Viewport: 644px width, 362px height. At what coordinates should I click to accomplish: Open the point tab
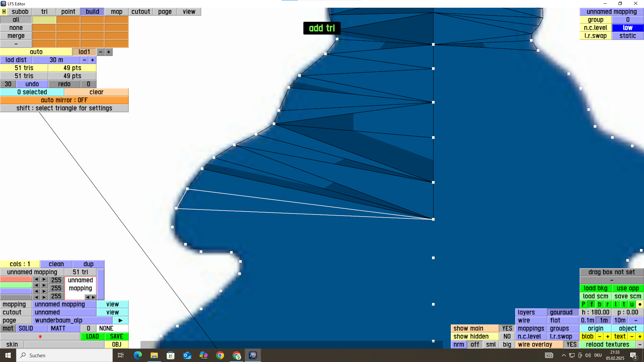[x=68, y=12]
